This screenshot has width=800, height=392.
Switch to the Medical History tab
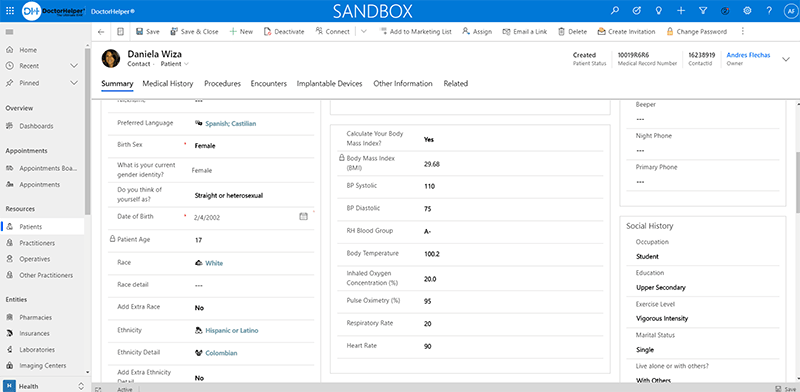[x=168, y=84]
